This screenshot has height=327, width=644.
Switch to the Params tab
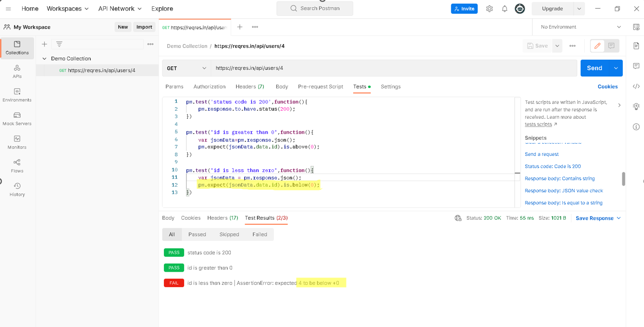[x=174, y=87]
